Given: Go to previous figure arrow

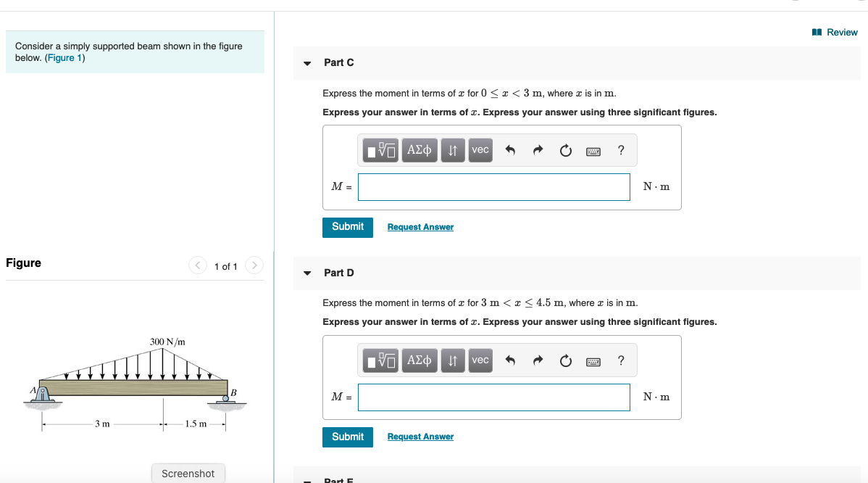Looking at the screenshot, I should click(198, 265).
